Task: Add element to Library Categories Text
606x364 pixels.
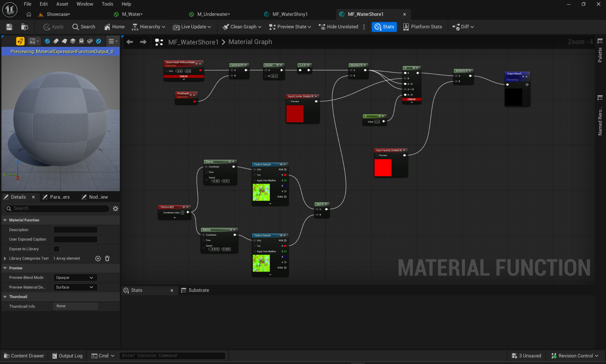Action: click(x=98, y=258)
